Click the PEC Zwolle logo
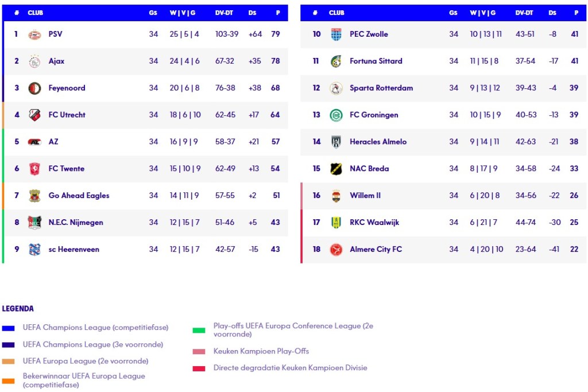Screen dimensions: 588x392 pos(336,34)
